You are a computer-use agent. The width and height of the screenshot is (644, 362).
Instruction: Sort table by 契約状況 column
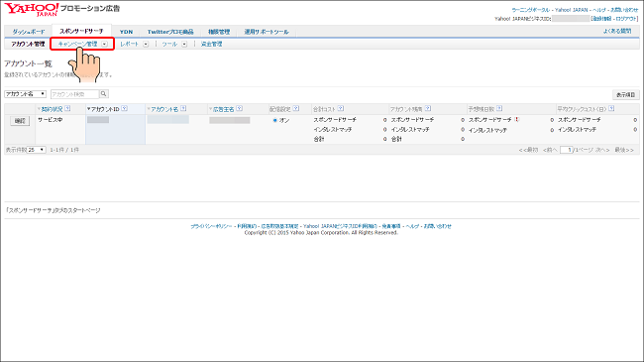tap(52, 109)
